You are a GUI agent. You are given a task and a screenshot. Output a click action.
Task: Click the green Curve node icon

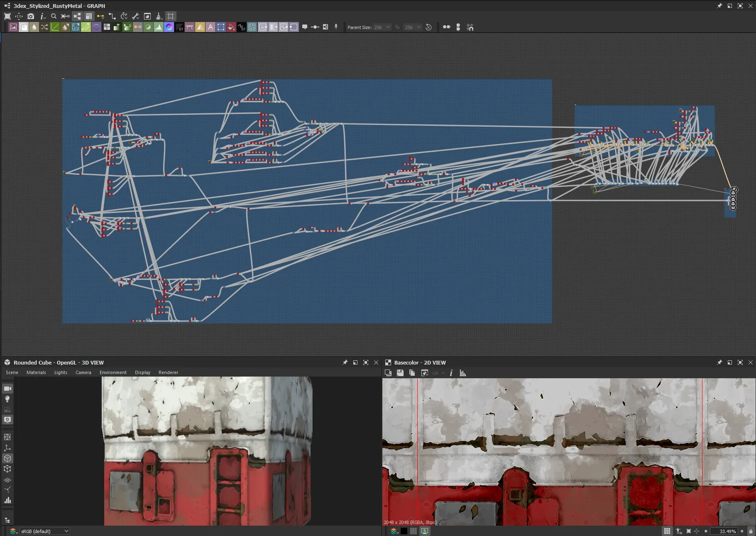click(55, 27)
